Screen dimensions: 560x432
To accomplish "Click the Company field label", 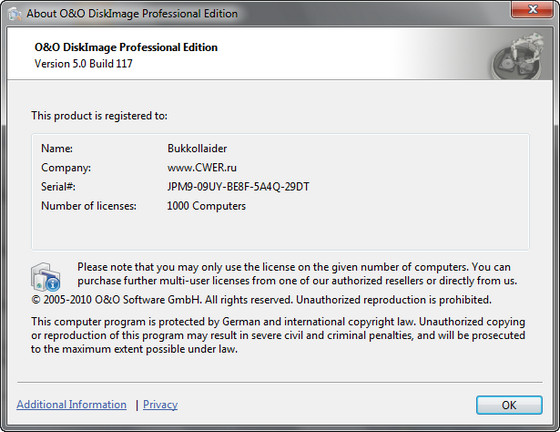I will point(66,167).
